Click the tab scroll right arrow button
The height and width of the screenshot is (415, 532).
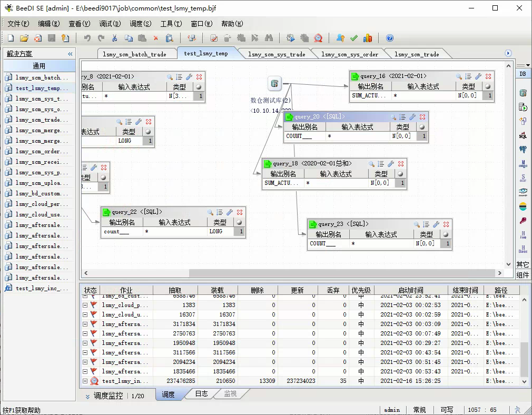pos(508,53)
